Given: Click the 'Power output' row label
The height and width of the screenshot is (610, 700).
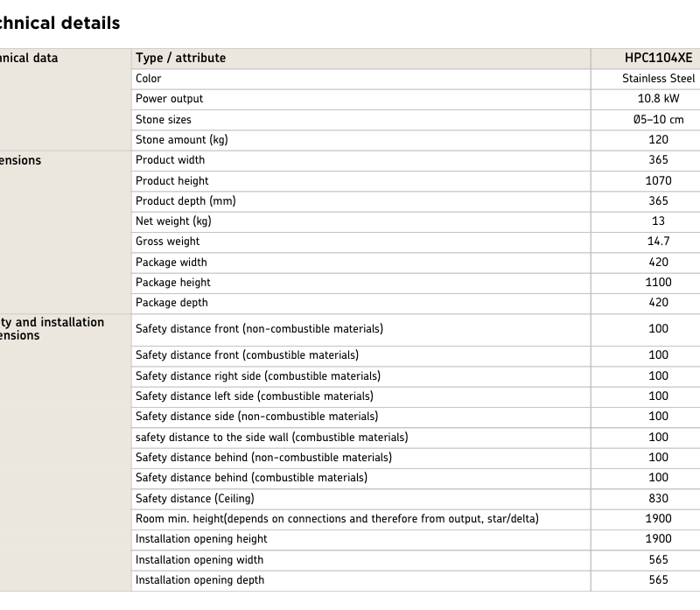Looking at the screenshot, I should click(x=169, y=99).
